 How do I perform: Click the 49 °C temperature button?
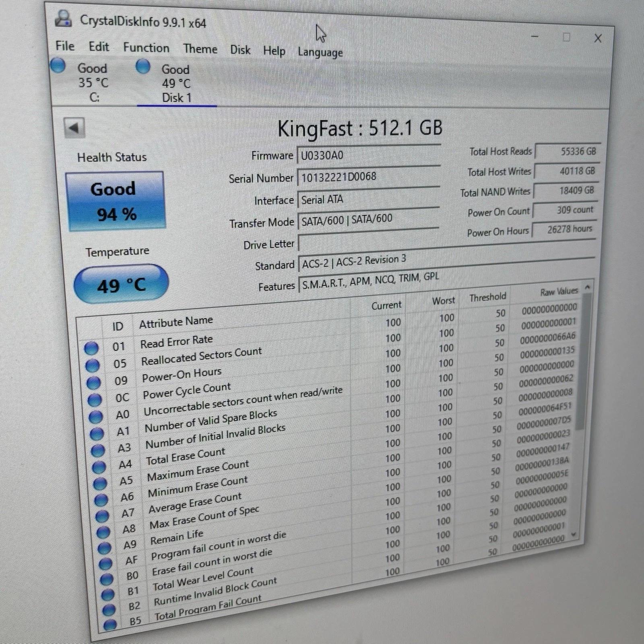[121, 284]
